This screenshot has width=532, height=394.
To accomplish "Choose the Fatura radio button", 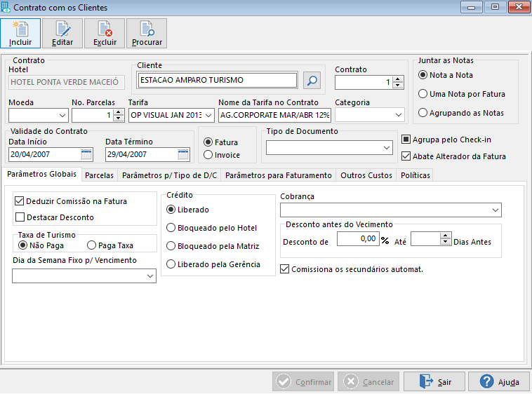I will [221, 142].
